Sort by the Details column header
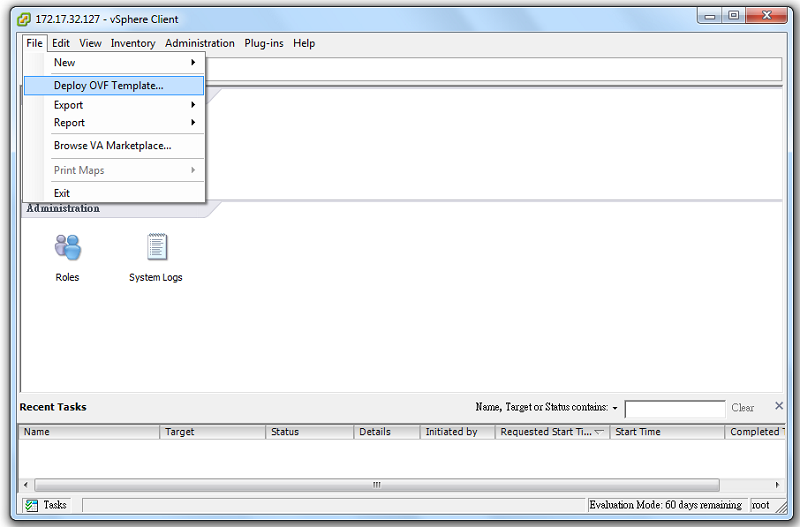 (x=387, y=432)
